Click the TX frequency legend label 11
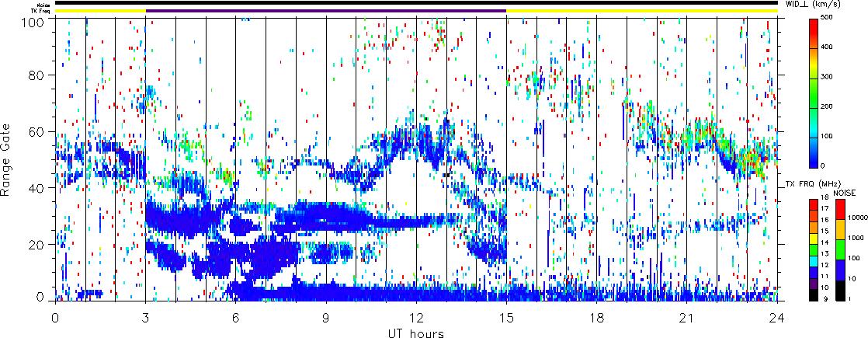Image resolution: width=868 pixels, height=338 pixels. pyautogui.click(x=825, y=276)
